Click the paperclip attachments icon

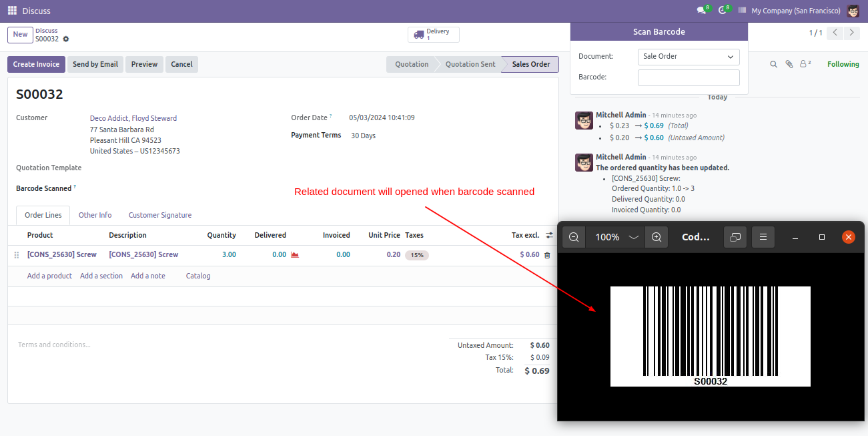point(789,65)
